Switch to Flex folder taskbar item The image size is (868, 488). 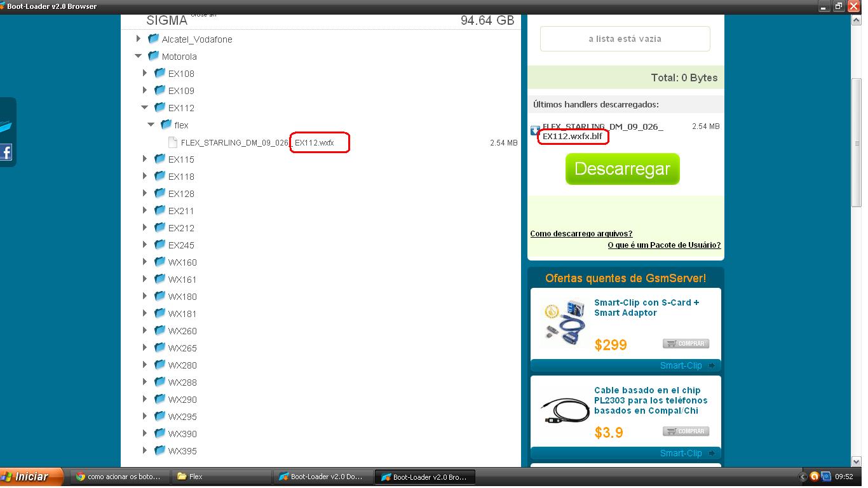221,477
